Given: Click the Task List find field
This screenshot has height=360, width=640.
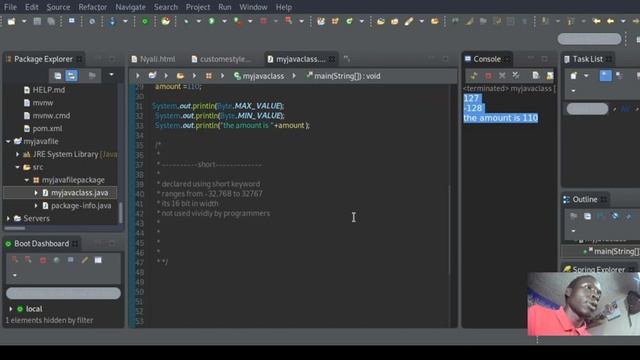Looking at the screenshot, I should 587,109.
